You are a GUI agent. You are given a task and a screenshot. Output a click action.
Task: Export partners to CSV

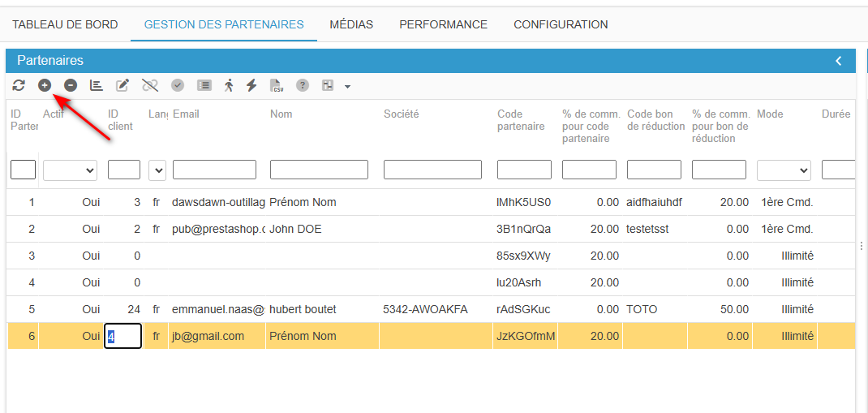pyautogui.click(x=277, y=85)
